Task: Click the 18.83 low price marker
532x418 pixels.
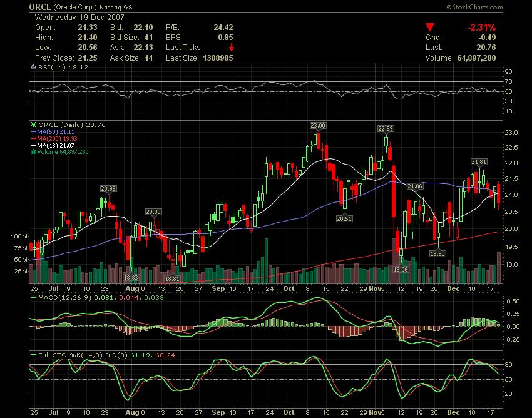Action: (x=131, y=278)
